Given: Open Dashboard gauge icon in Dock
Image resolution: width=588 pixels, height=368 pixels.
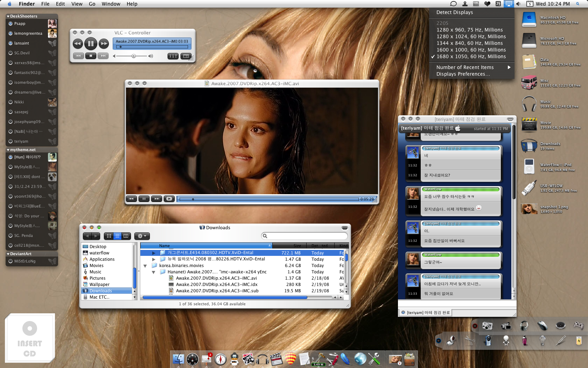Looking at the screenshot, I should tap(192, 359).
